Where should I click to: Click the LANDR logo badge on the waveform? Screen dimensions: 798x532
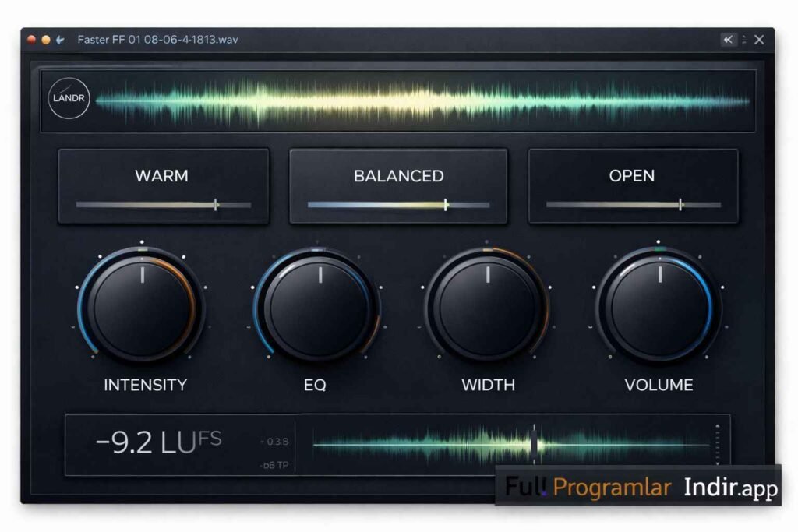point(70,98)
